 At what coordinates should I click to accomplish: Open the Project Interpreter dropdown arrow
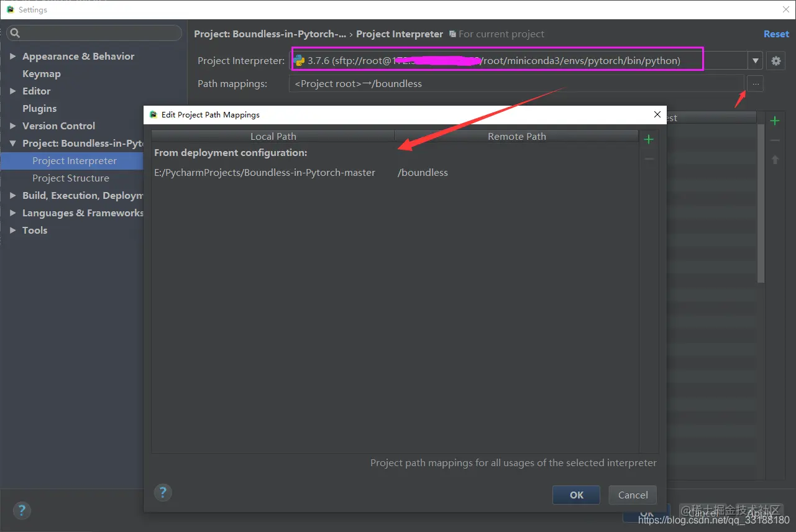click(x=756, y=61)
